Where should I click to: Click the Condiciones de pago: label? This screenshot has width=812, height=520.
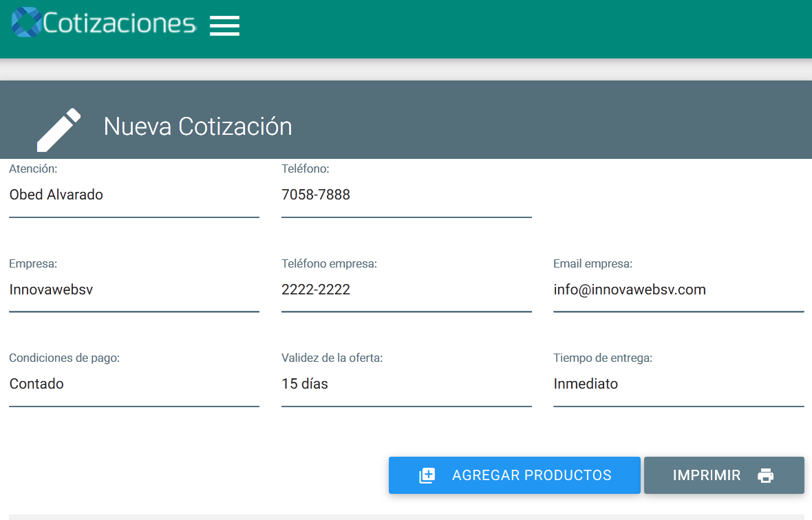[x=64, y=358]
